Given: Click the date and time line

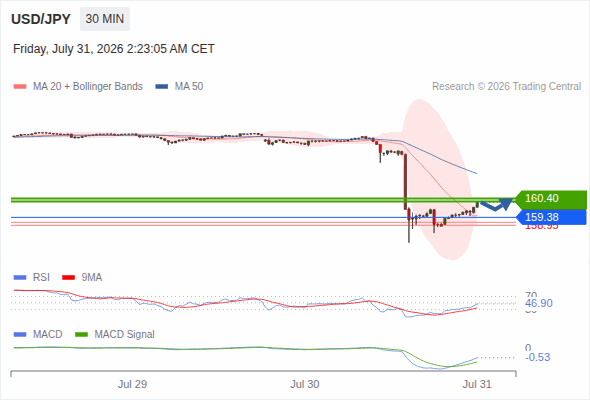Looking at the screenshot, I should click(114, 49).
